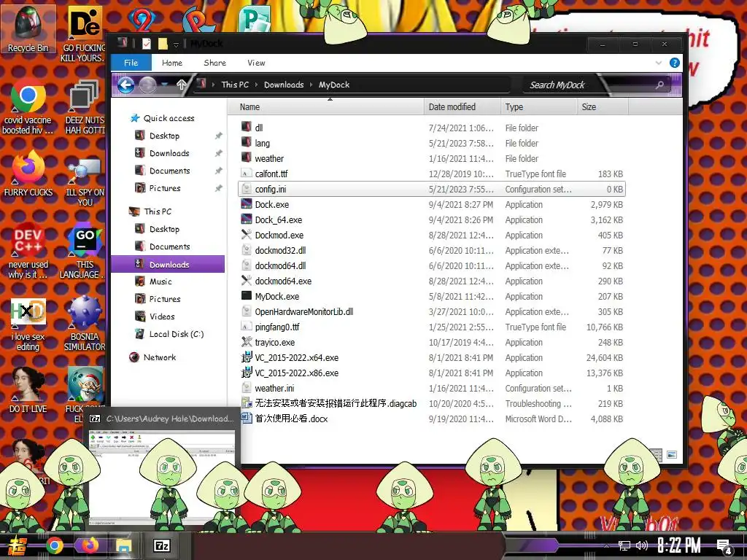Select Videos in navigation pane
Screen dimensions: 747x560
162,316
